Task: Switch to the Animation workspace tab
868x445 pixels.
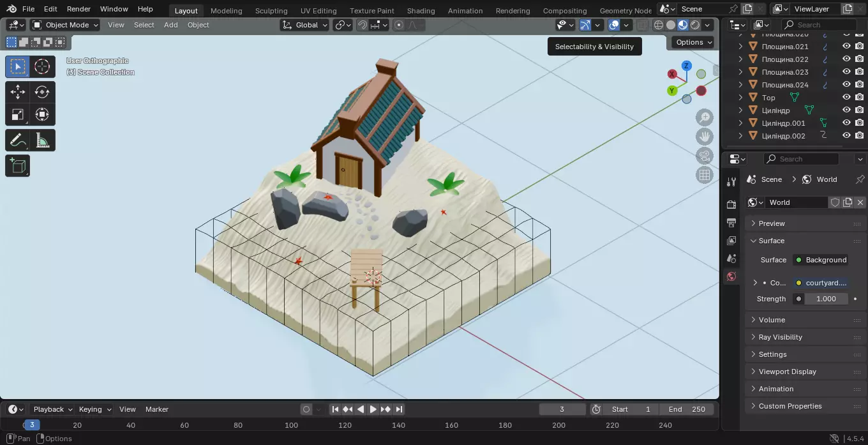Action: [465, 11]
